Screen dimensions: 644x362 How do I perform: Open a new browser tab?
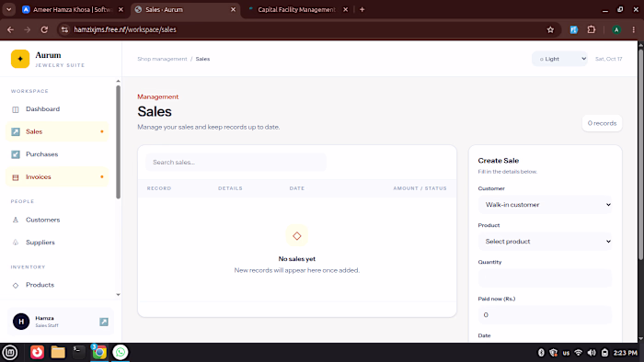pos(362,9)
